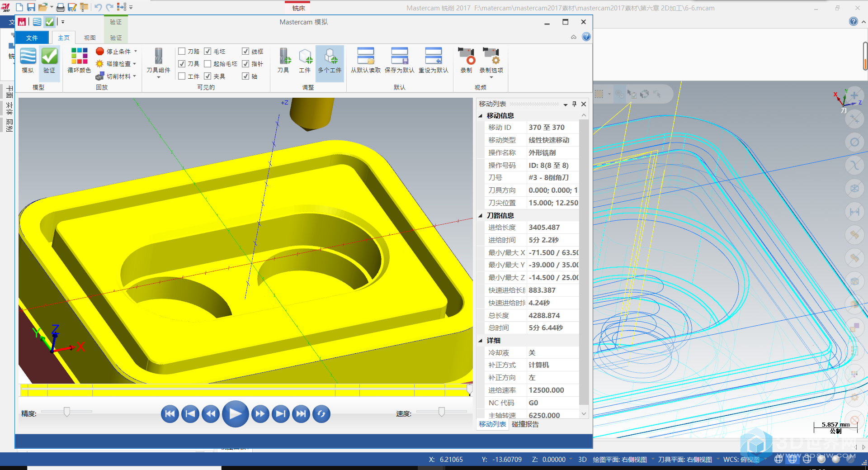Click the Mastercam help icon at top right

tap(853, 21)
